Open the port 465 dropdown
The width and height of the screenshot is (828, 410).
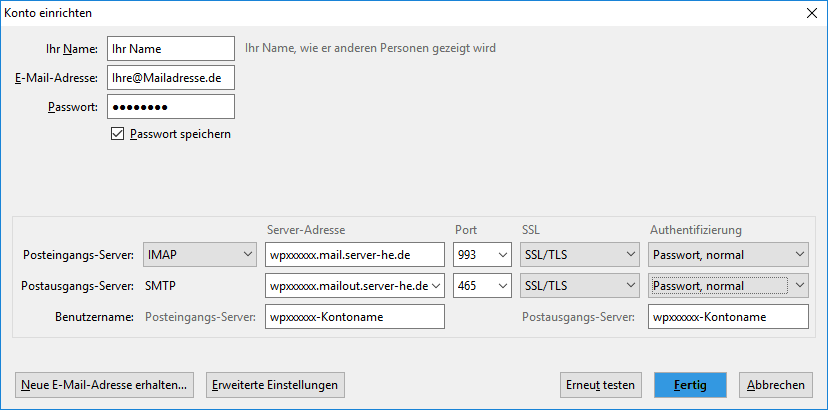[x=483, y=286]
